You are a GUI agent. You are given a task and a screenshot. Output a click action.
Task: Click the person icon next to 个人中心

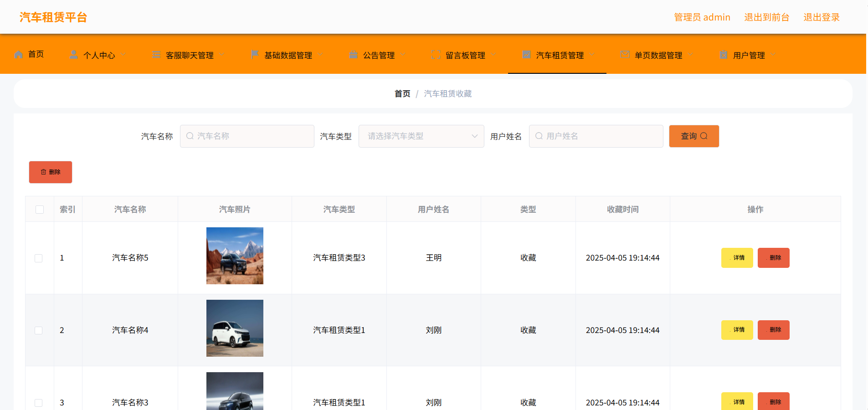point(74,54)
